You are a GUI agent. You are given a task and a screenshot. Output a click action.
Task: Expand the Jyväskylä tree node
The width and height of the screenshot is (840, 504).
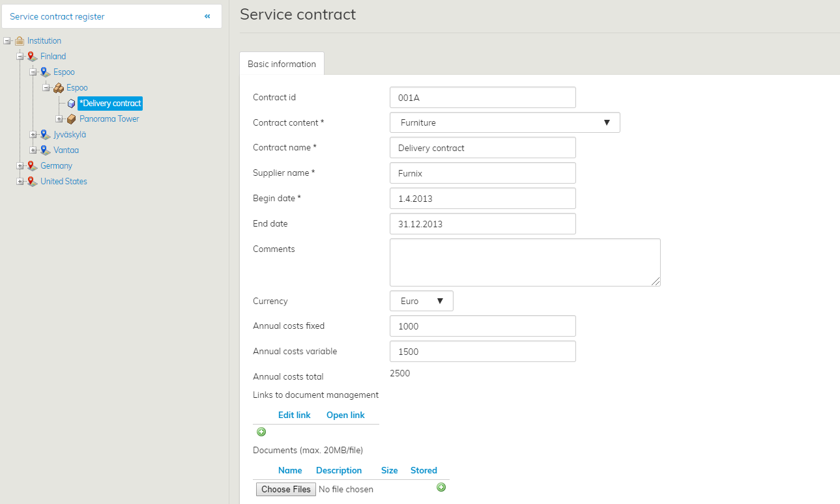pyautogui.click(x=33, y=135)
